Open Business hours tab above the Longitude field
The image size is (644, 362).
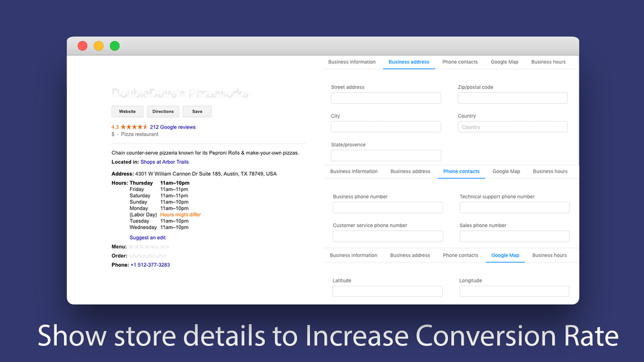[x=549, y=255]
